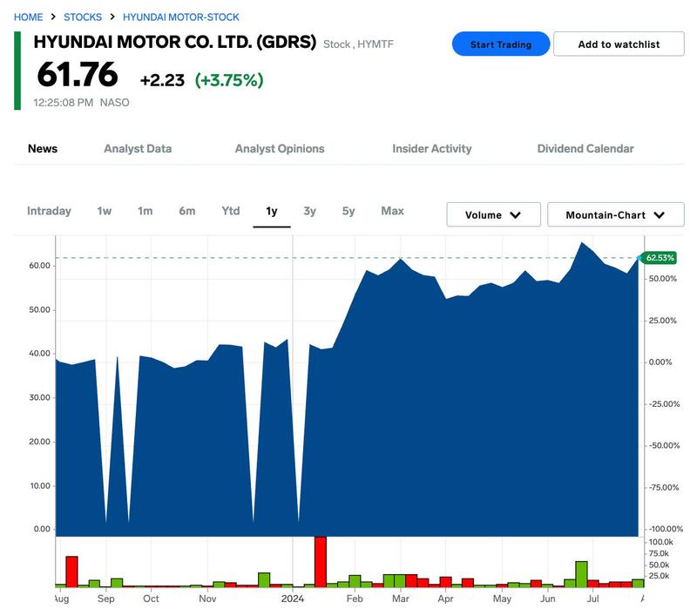Select the 1w chart range
697x616 pixels.
pos(105,211)
